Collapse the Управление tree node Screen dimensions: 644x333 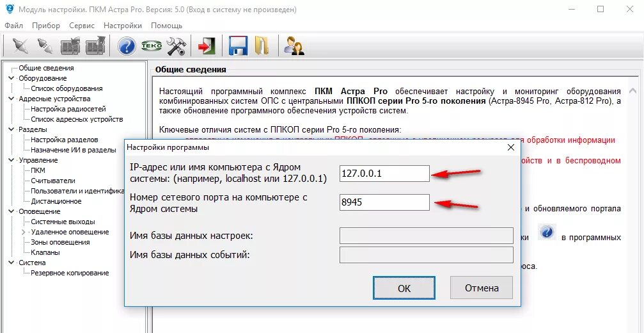click(x=10, y=160)
